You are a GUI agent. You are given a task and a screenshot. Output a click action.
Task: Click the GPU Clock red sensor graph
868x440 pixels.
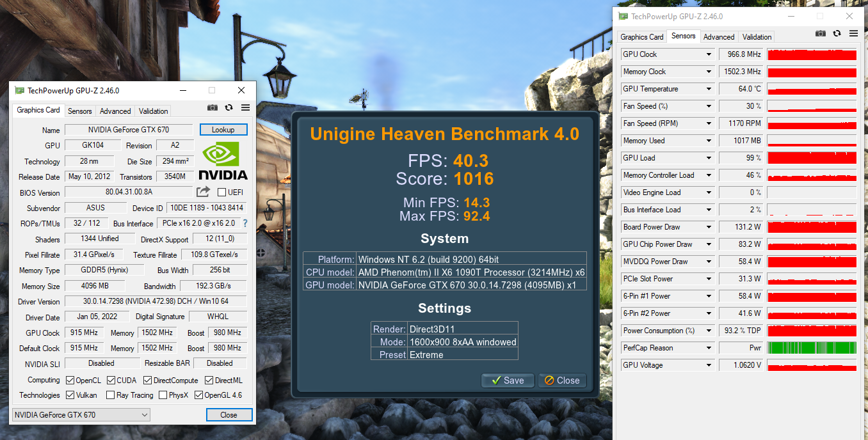[812, 54]
